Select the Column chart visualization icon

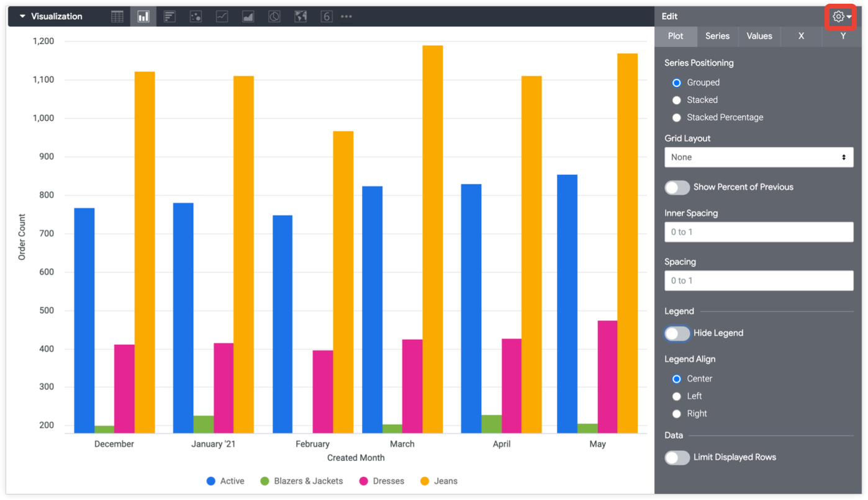click(143, 16)
